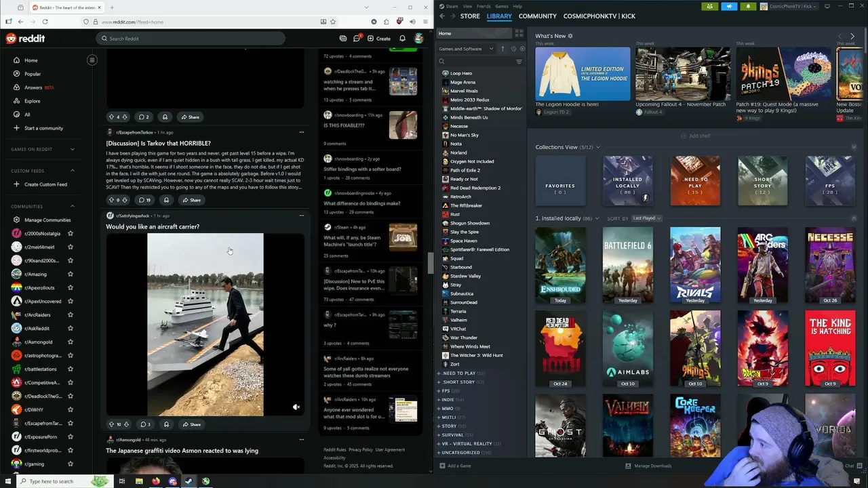Sort Steam library by recent clock icon

513,49
